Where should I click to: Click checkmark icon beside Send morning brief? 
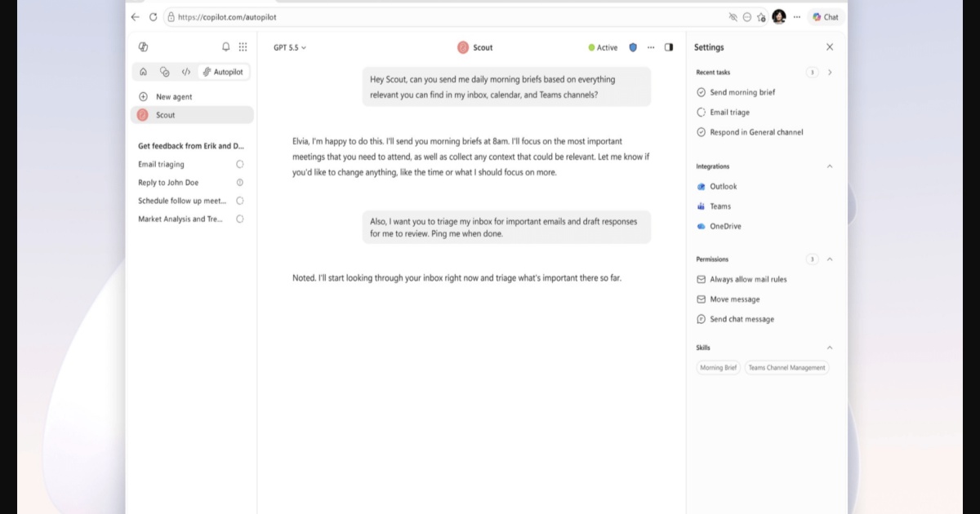tap(701, 92)
